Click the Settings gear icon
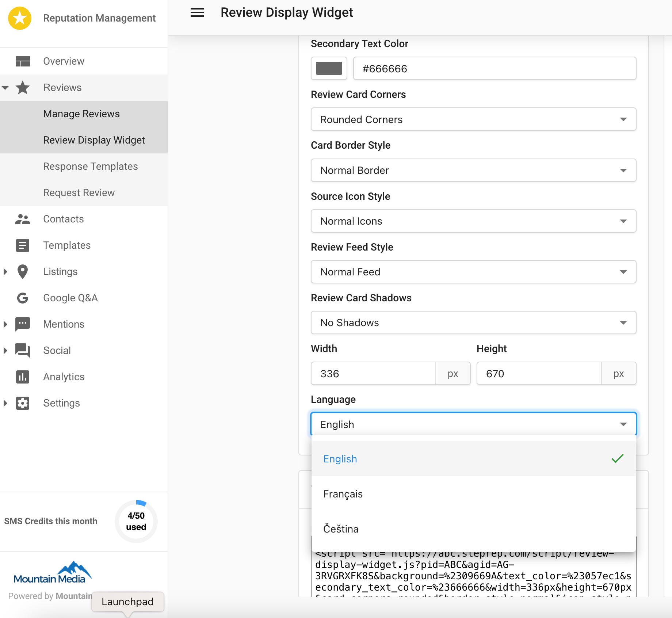 click(23, 403)
